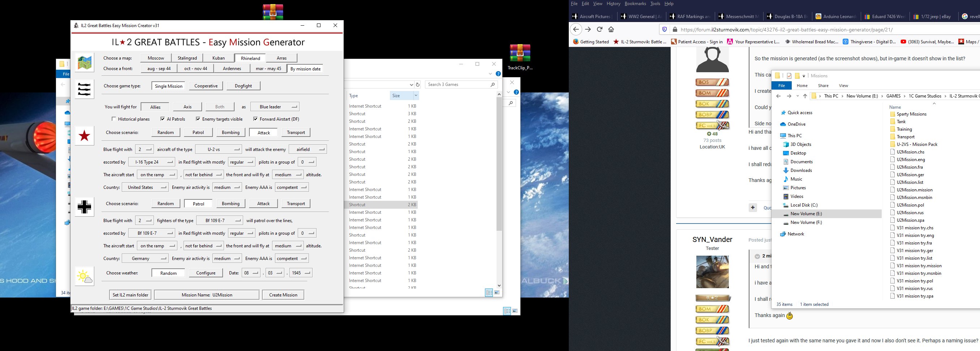Open the View tab in Missions explorer
The height and width of the screenshot is (351, 980).
pos(843,86)
